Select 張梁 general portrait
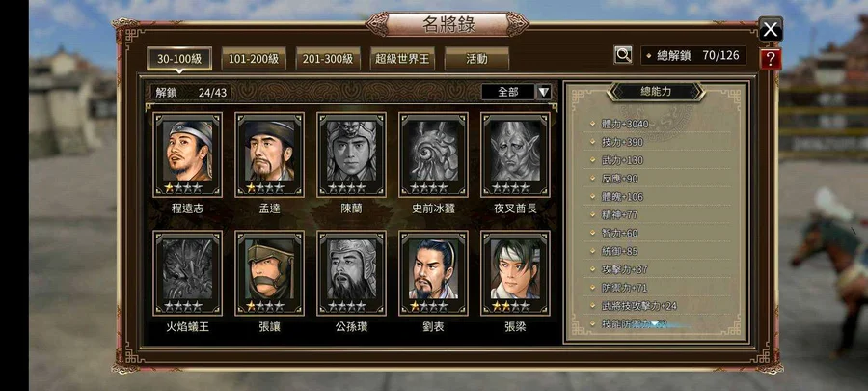 pyautogui.click(x=515, y=273)
